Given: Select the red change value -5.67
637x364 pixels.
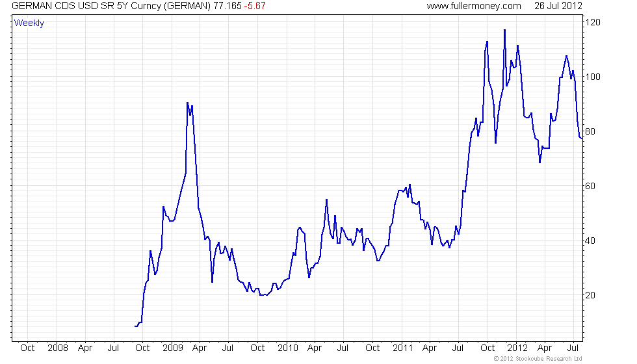Looking at the screenshot, I should coord(255,6).
